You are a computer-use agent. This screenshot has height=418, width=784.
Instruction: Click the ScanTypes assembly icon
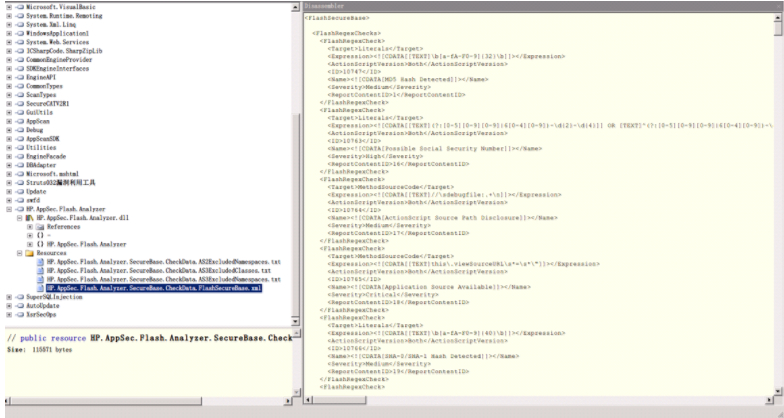click(x=20, y=95)
